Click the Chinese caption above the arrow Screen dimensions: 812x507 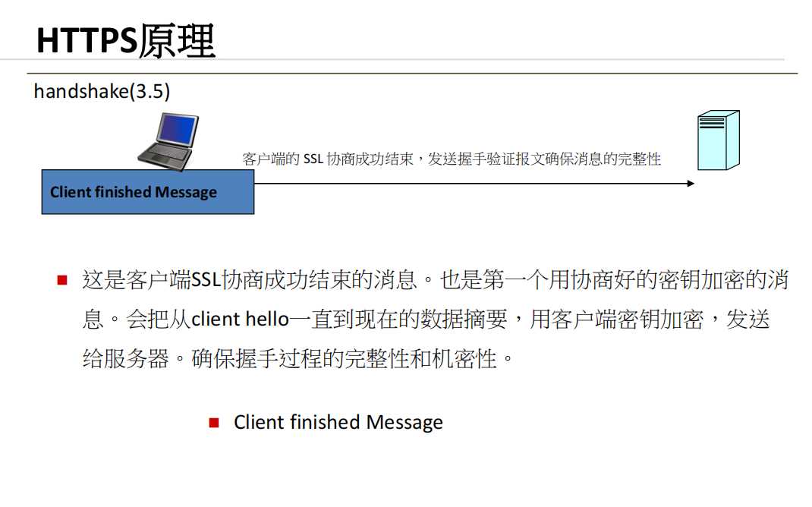click(451, 159)
